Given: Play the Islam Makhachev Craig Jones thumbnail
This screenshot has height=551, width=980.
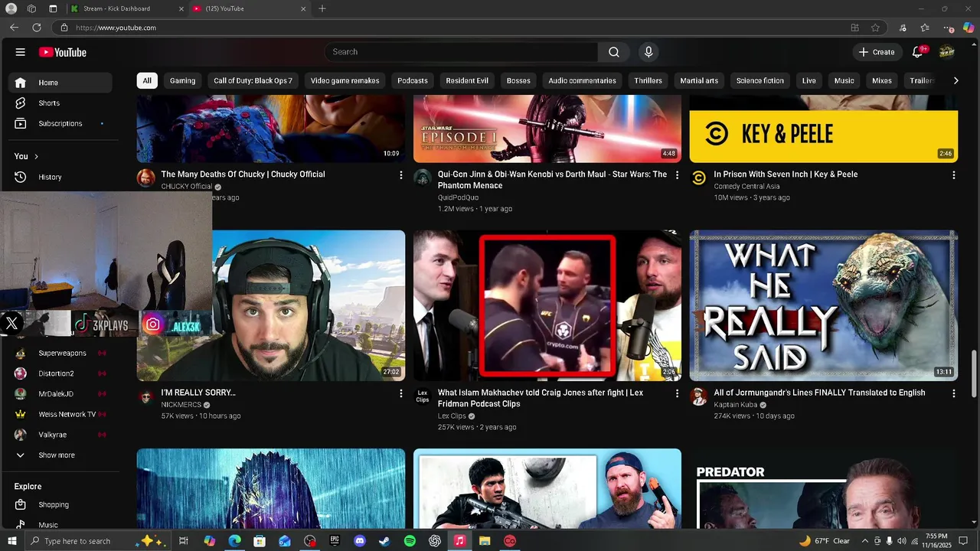Looking at the screenshot, I should coord(547,305).
